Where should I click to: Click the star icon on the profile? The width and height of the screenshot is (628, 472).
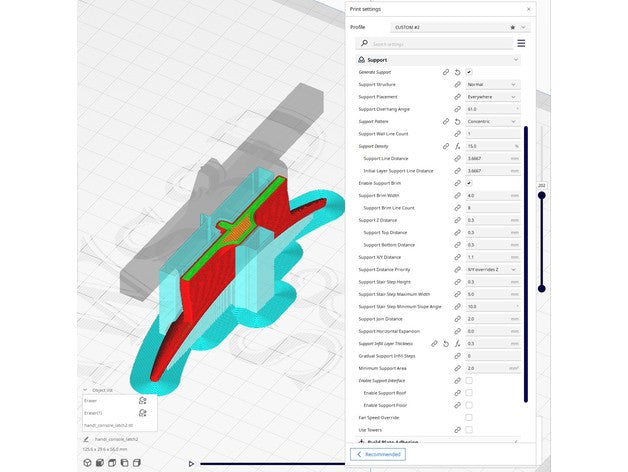coord(512,27)
